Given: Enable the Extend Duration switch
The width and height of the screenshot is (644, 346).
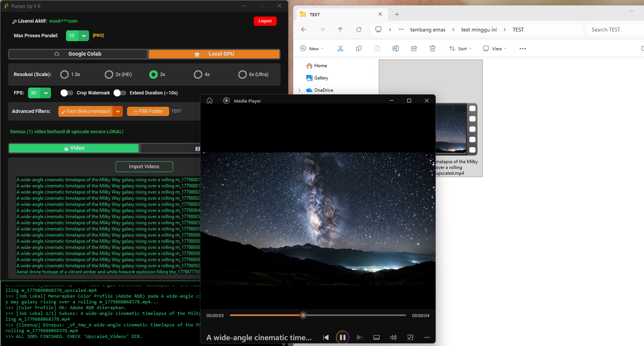Looking at the screenshot, I should tap(120, 93).
